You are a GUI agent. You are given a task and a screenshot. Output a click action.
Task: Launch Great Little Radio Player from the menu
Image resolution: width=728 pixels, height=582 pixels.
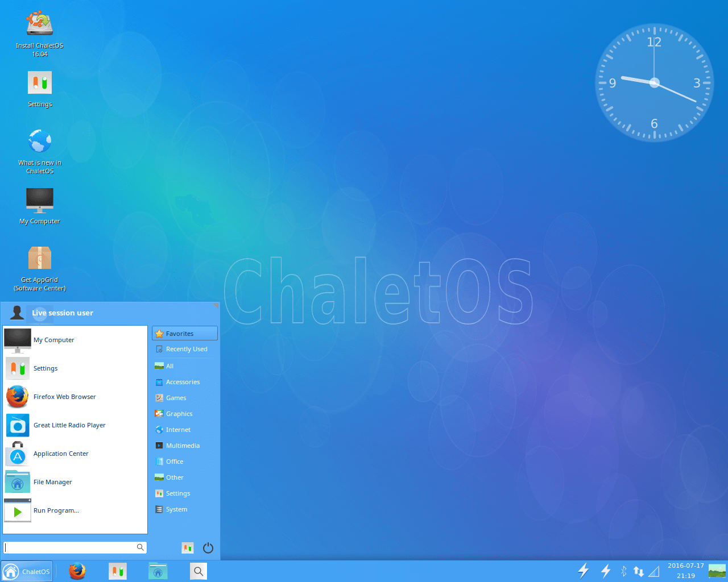click(69, 425)
